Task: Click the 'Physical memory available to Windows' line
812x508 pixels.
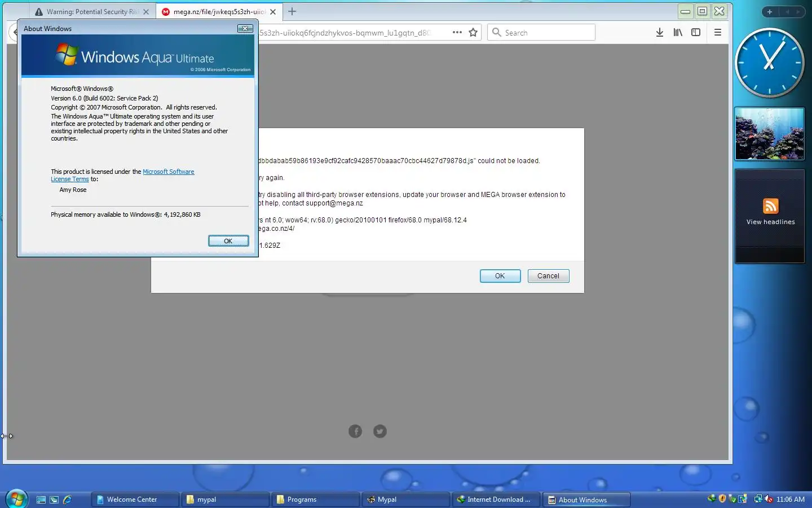Action: (x=126, y=214)
